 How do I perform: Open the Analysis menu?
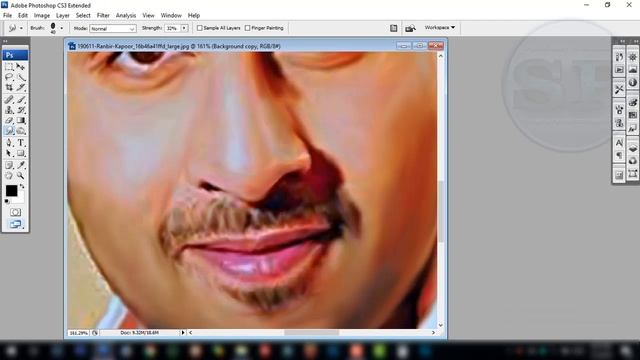126,16
